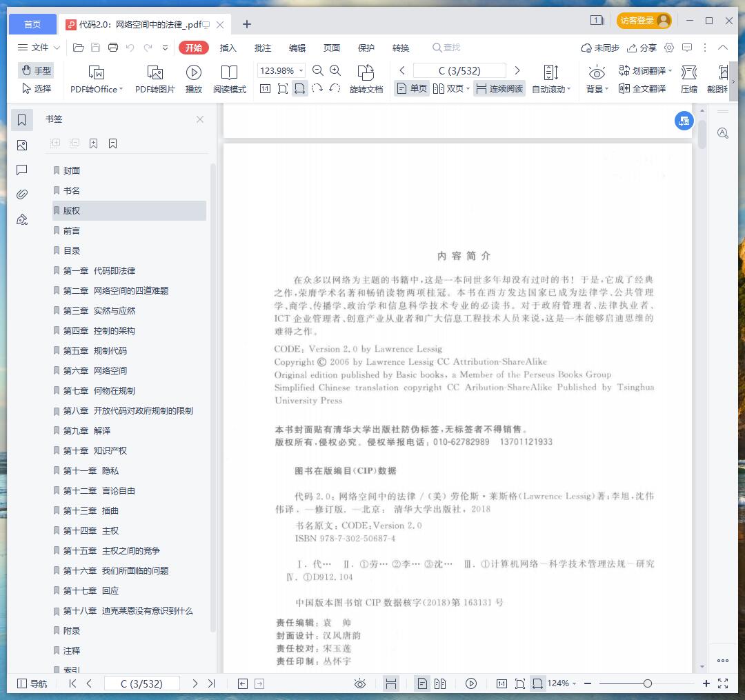Convert PDF to image (PDF转图片)
This screenshot has height=700, width=745.
pos(155,79)
